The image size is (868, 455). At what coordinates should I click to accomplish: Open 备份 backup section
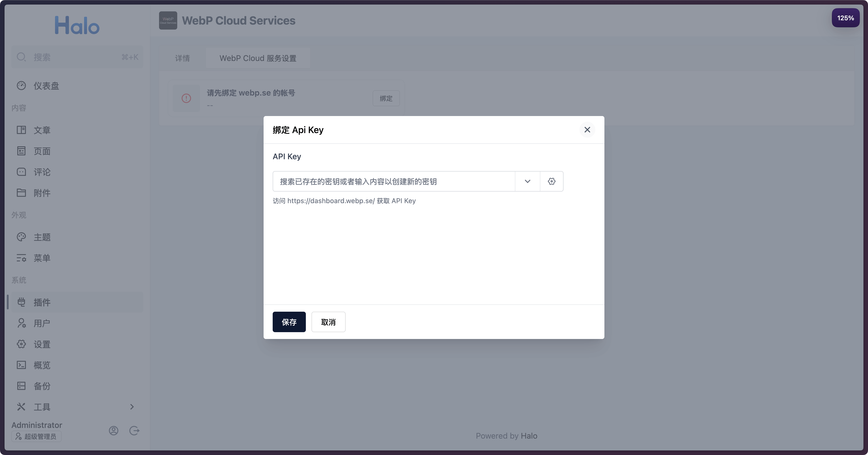[x=42, y=386]
